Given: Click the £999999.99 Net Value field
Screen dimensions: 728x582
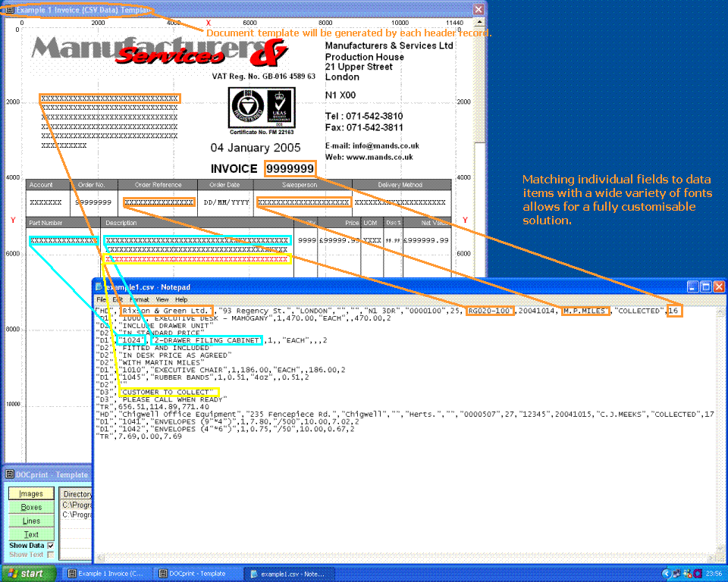Looking at the screenshot, I should 426,240.
